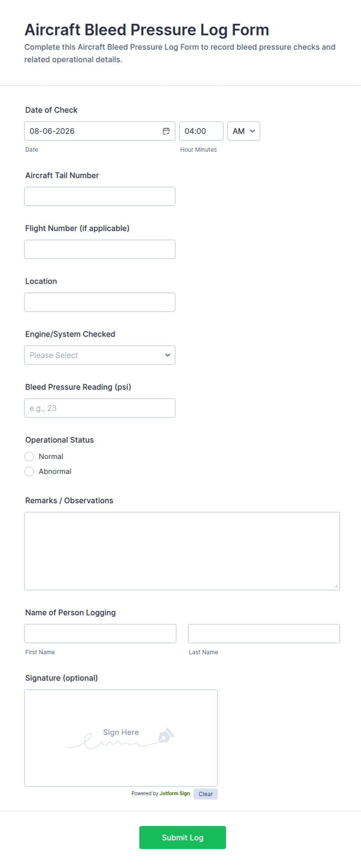Click the Flight Number input field
The image size is (361, 868).
coord(100,249)
